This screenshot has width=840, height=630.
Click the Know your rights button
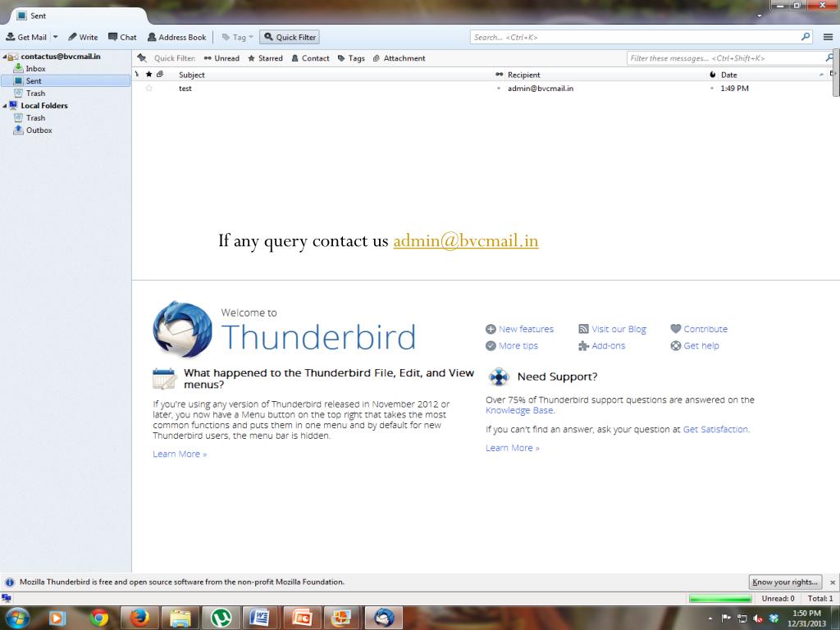click(x=785, y=582)
